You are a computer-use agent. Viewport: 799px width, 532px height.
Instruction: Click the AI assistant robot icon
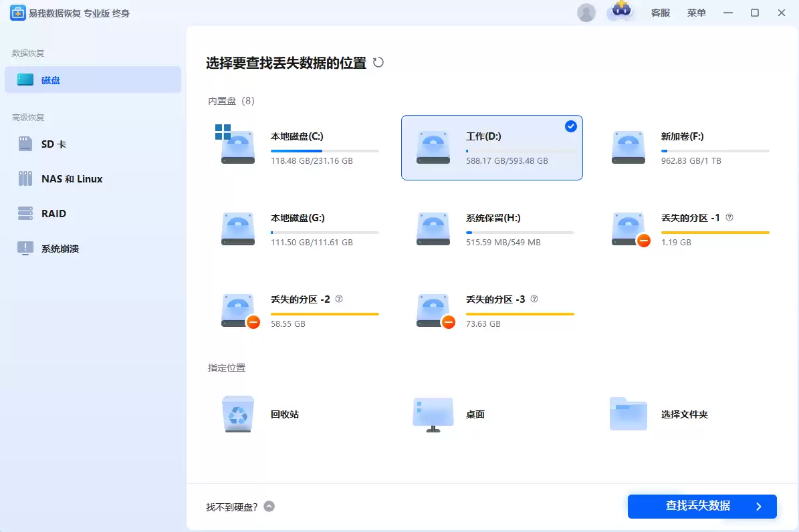pyautogui.click(x=621, y=12)
